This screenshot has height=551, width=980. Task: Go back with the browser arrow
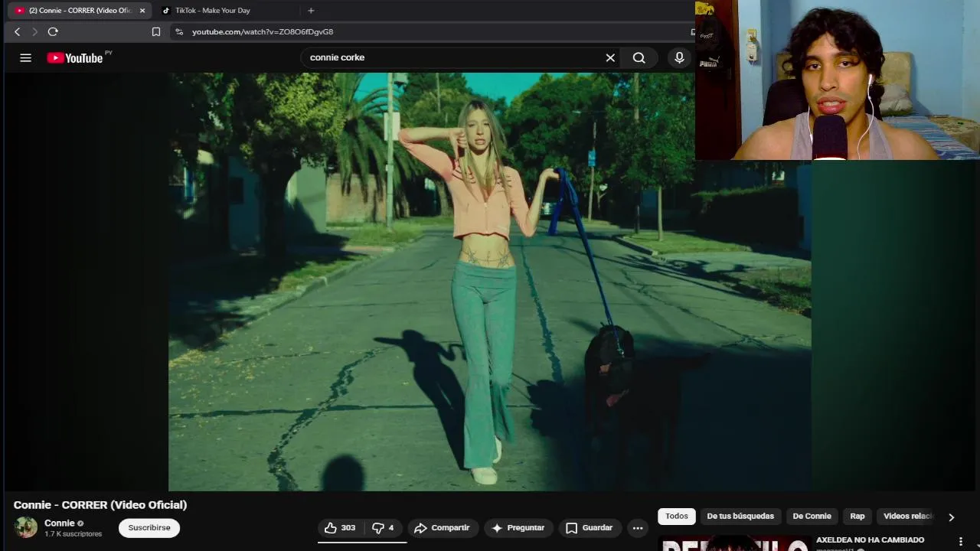[x=17, y=31]
